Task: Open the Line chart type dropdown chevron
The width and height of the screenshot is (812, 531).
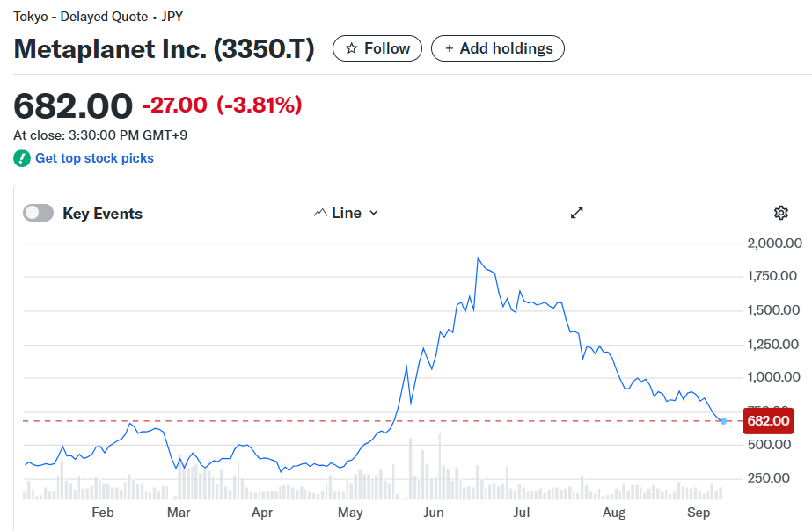Action: click(x=374, y=213)
